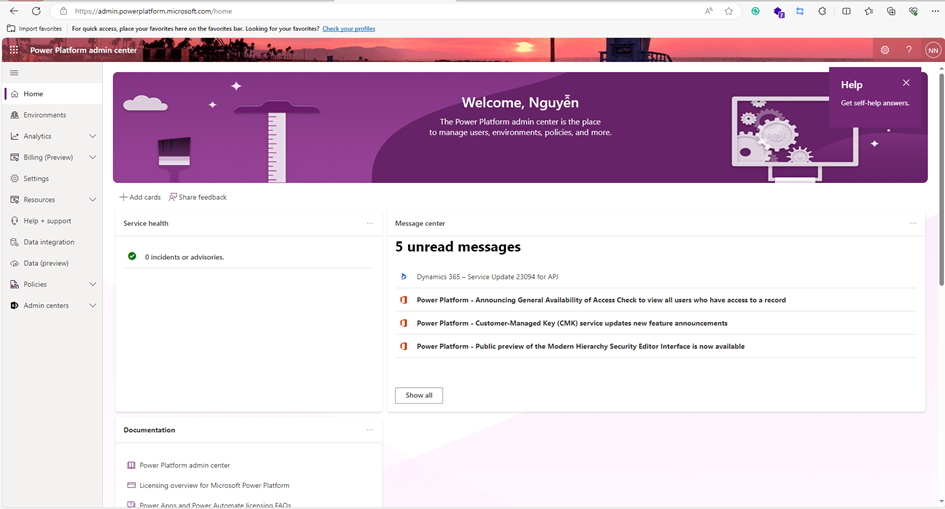
Task: Add this page to browser favorites star
Action: (729, 11)
